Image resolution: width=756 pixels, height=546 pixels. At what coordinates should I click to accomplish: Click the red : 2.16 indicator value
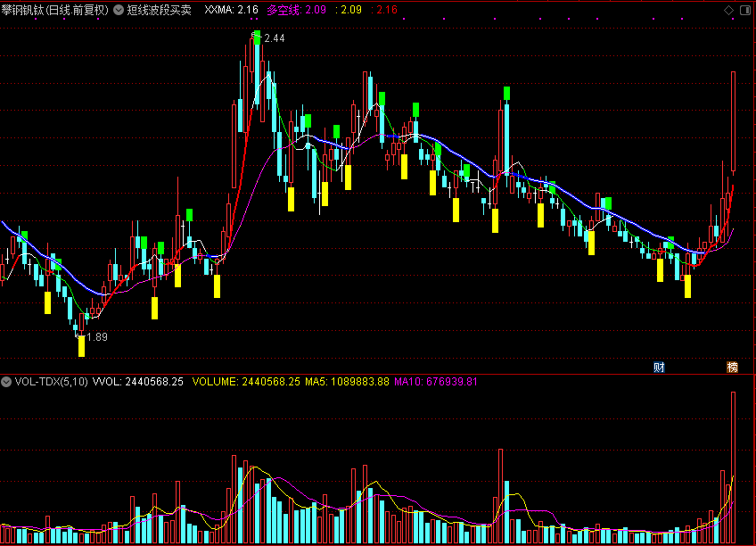coord(385,10)
